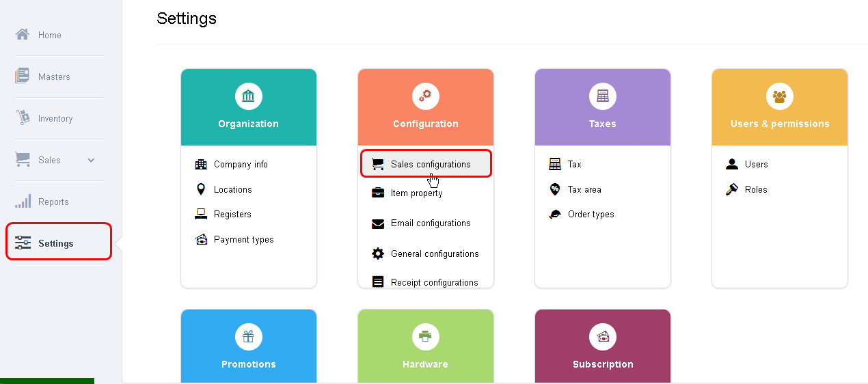Open Company info settings
868x384 pixels.
tap(241, 164)
